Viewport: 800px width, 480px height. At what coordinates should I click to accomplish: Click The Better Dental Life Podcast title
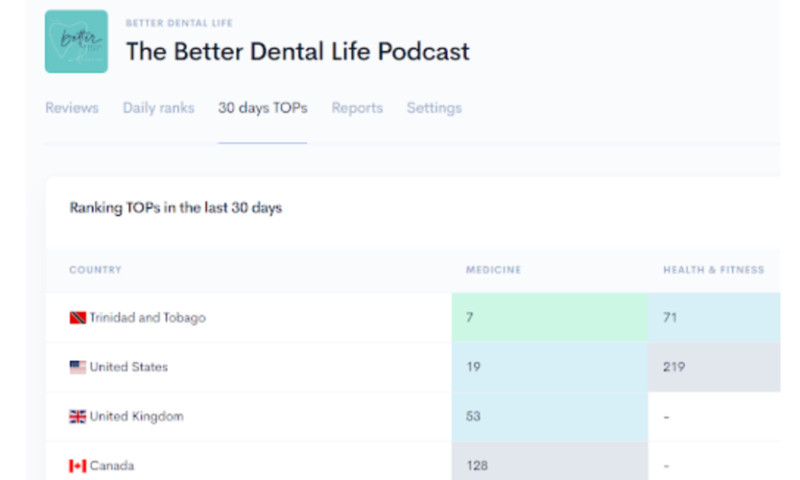(297, 52)
